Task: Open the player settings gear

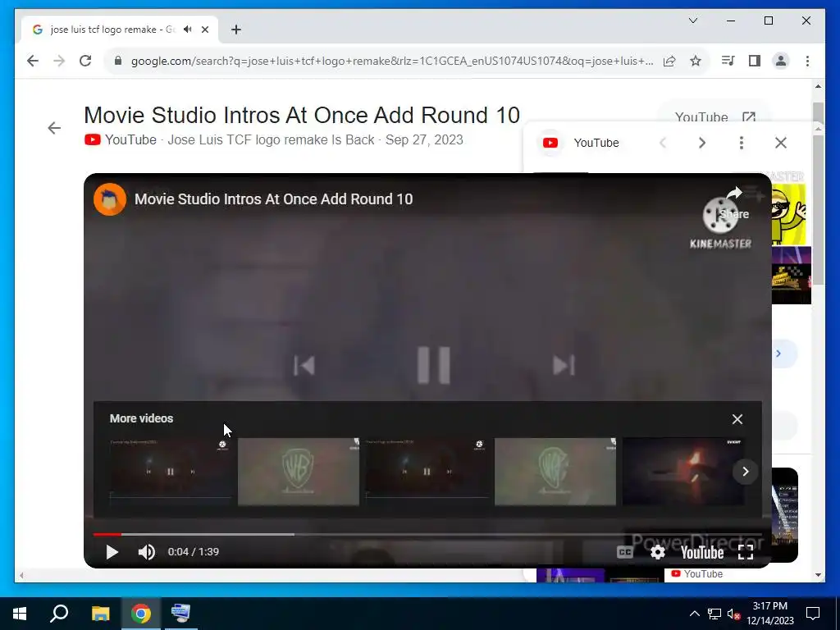Action: click(657, 552)
